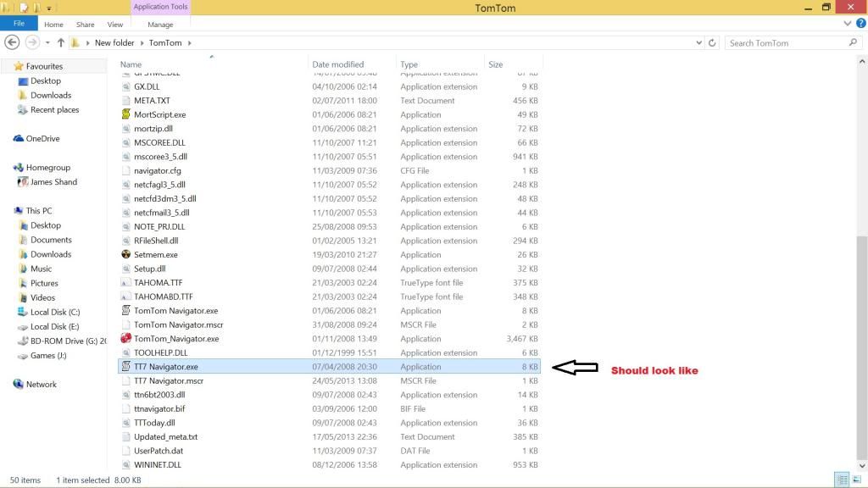The image size is (868, 488).
Task: Select James Shand under Homegroup
Action: pyautogui.click(x=53, y=181)
